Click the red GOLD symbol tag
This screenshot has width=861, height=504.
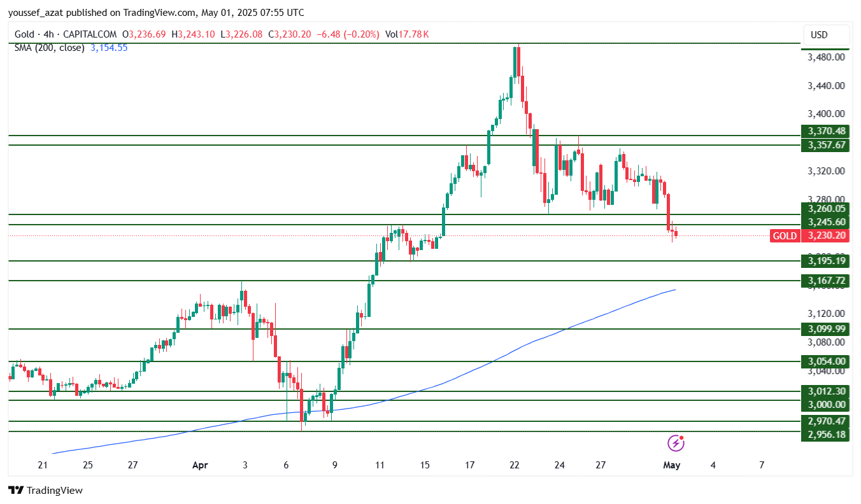point(785,236)
